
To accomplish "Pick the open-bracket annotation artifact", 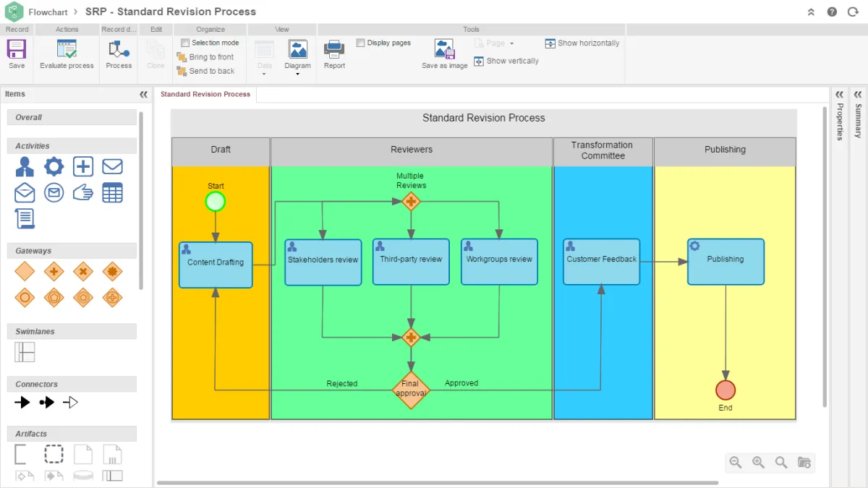I will [20, 454].
